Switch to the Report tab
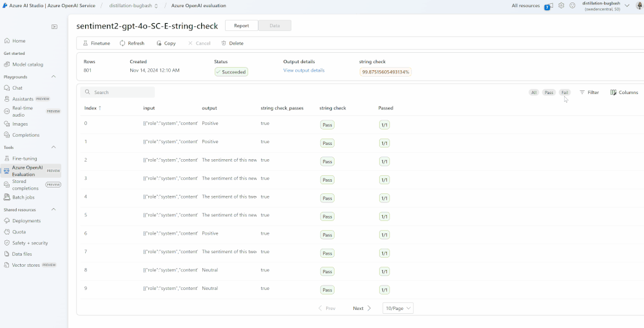The image size is (644, 328). click(x=242, y=25)
